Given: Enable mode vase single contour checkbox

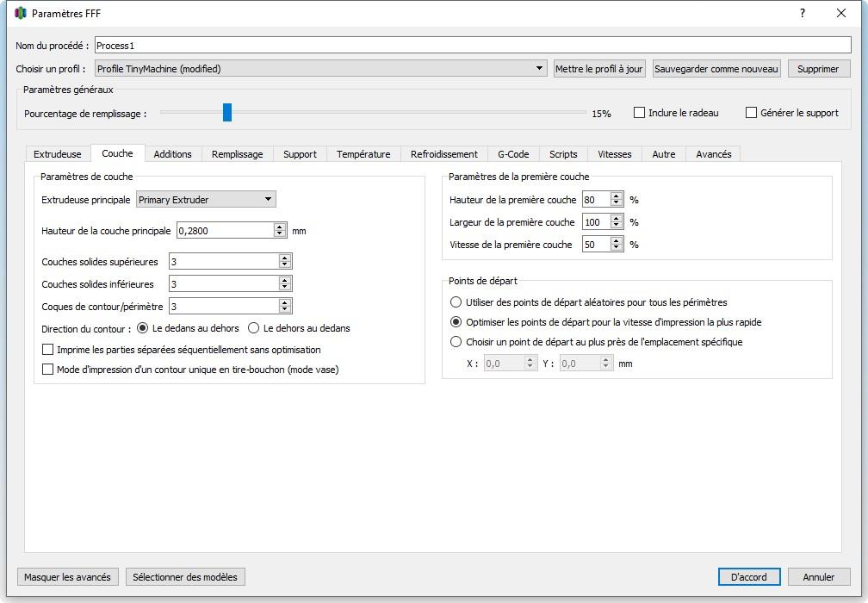Looking at the screenshot, I should pos(48,370).
